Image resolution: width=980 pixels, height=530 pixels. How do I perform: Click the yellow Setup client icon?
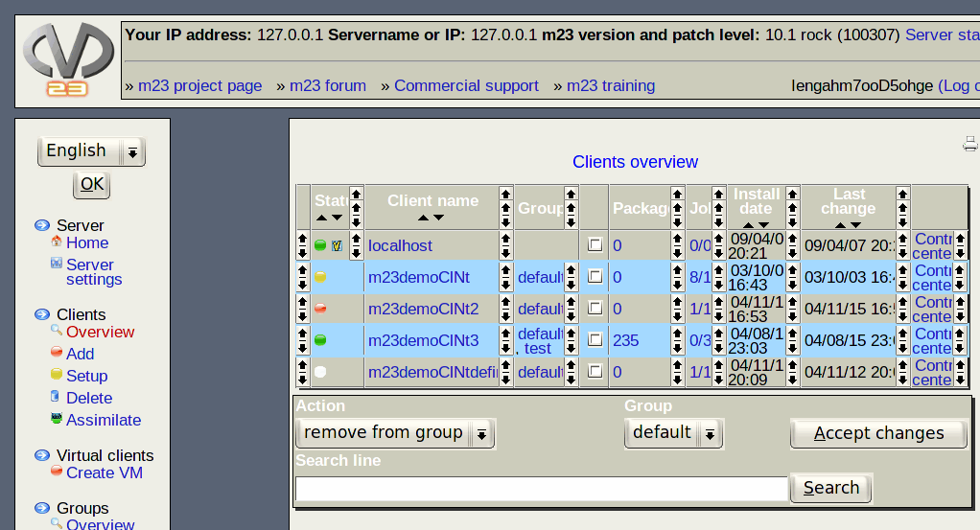click(57, 375)
